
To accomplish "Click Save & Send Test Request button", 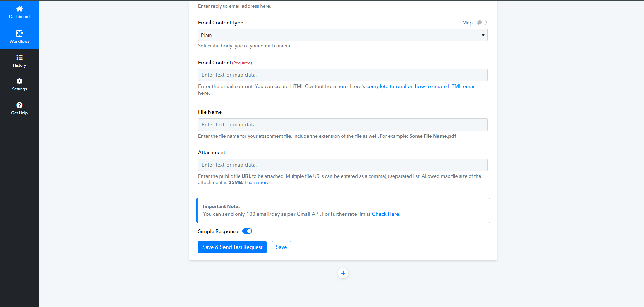I will 232,247.
